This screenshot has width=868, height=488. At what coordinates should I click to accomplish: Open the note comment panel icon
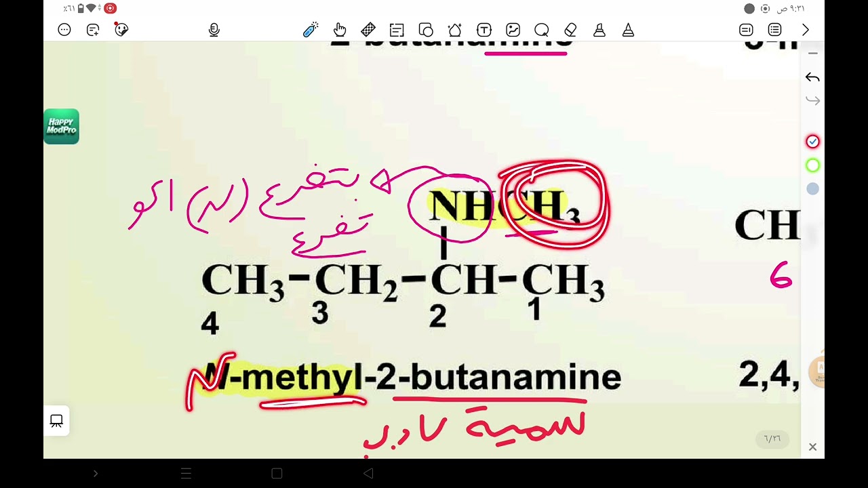pyautogui.click(x=746, y=30)
